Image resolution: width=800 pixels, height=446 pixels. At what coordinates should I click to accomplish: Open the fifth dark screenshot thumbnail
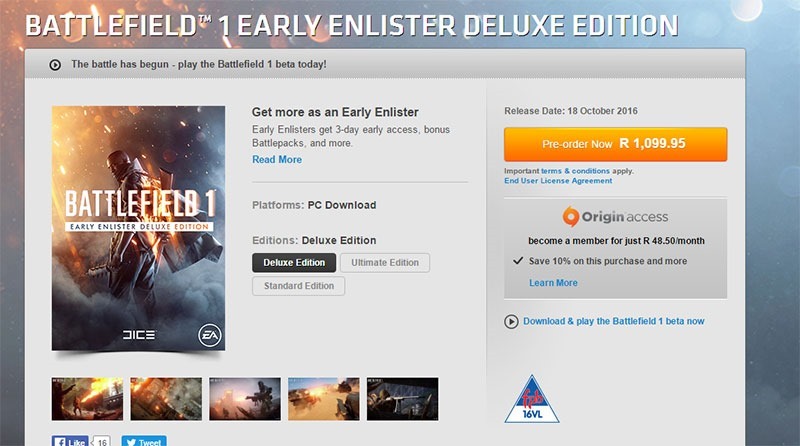tap(403, 399)
